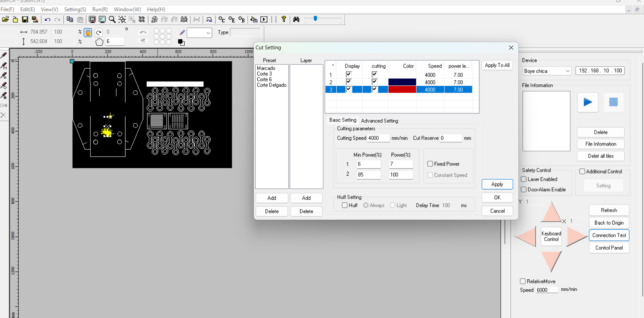Expand the pen line style dropdown
The image size is (644, 318).
point(208,33)
